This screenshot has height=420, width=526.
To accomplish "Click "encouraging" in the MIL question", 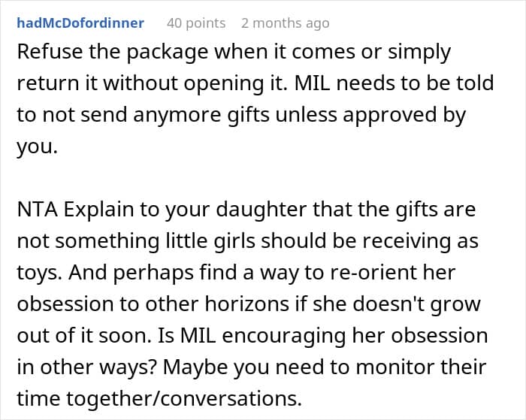I will (284, 336).
